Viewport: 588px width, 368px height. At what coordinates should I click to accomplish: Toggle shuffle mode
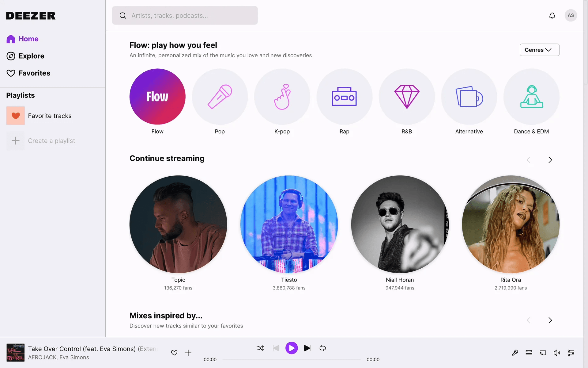(x=261, y=348)
